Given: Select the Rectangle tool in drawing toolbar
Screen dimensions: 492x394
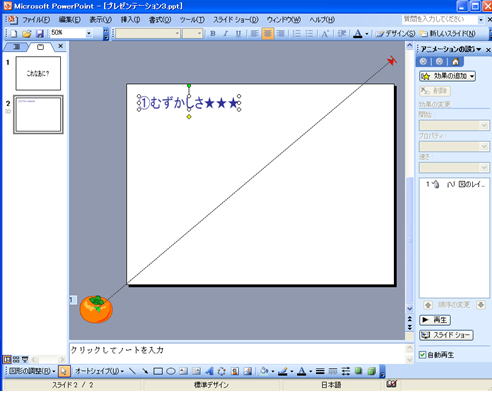Looking at the screenshot, I should pyautogui.click(x=158, y=371).
